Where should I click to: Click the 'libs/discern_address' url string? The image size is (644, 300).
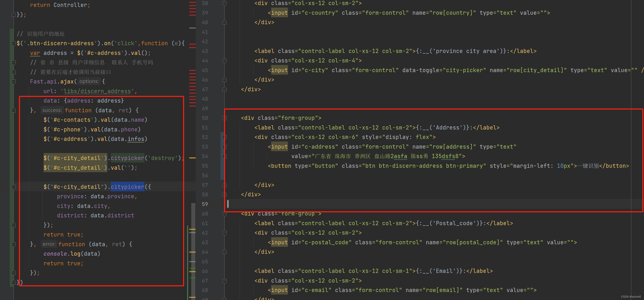click(x=97, y=91)
